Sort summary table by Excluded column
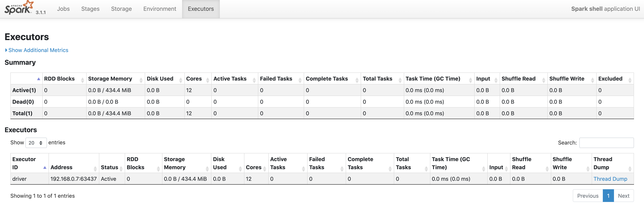 click(610, 79)
